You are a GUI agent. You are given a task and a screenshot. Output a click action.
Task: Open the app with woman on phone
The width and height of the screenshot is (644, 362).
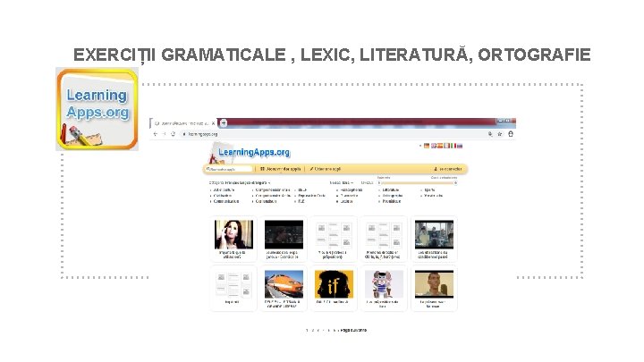click(x=233, y=239)
